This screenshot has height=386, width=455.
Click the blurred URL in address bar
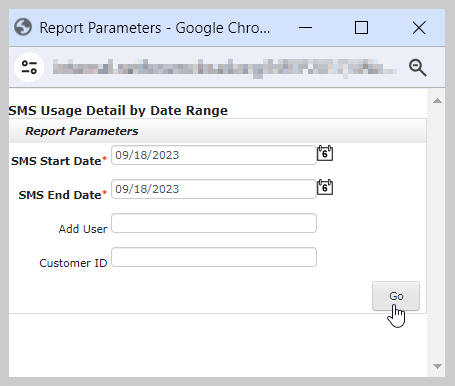click(x=224, y=68)
